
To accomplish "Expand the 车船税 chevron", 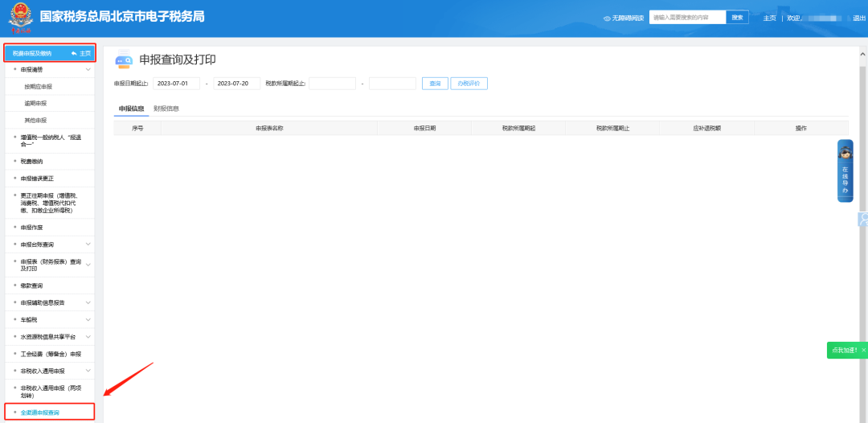I will click(x=88, y=320).
